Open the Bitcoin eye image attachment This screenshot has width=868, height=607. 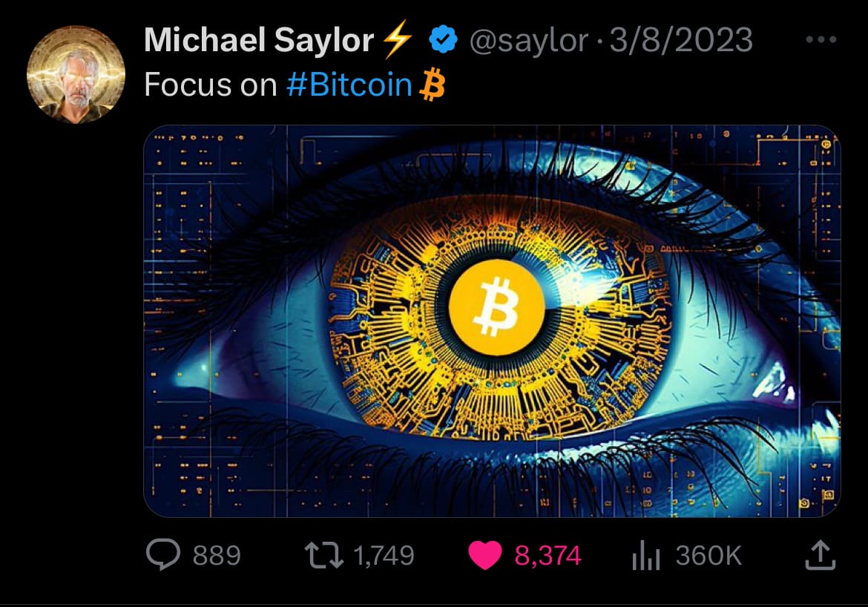coord(492,321)
